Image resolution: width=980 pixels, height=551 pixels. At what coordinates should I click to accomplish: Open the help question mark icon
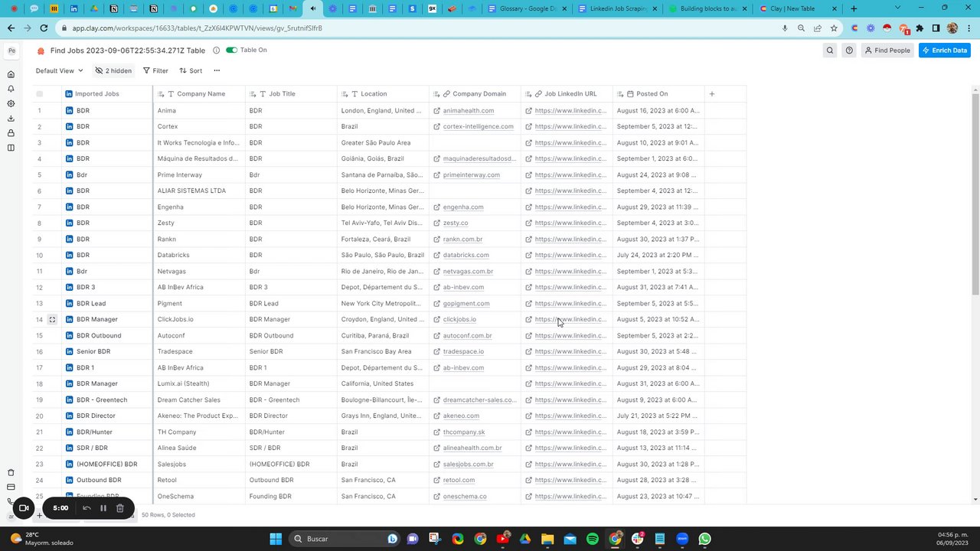coord(849,51)
